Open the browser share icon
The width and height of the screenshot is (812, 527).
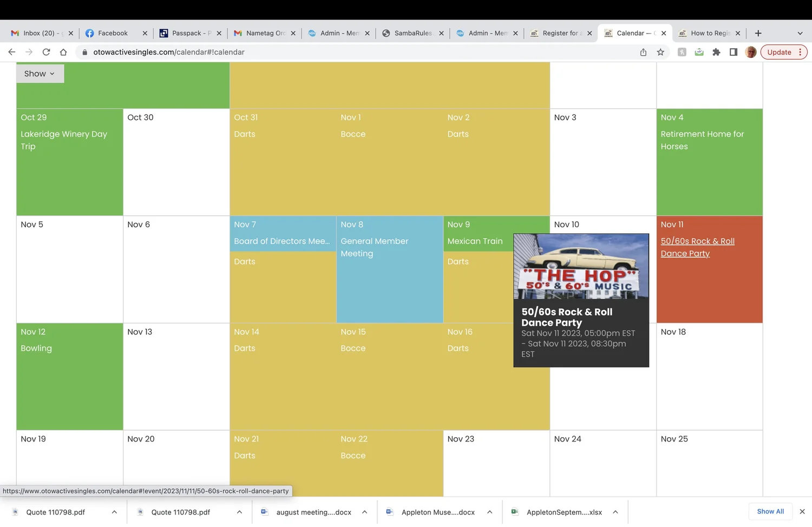[x=643, y=52]
